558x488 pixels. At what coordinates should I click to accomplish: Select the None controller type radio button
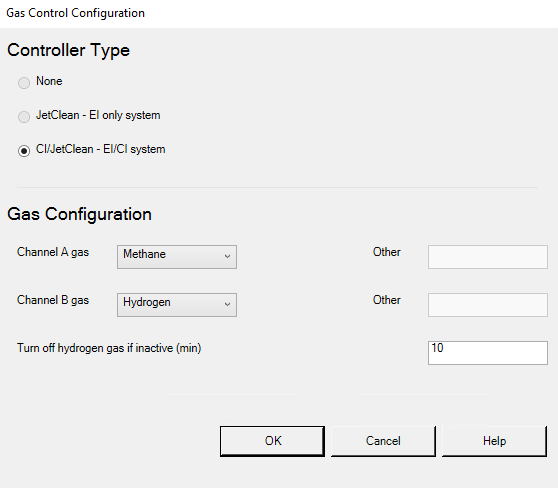pos(24,83)
